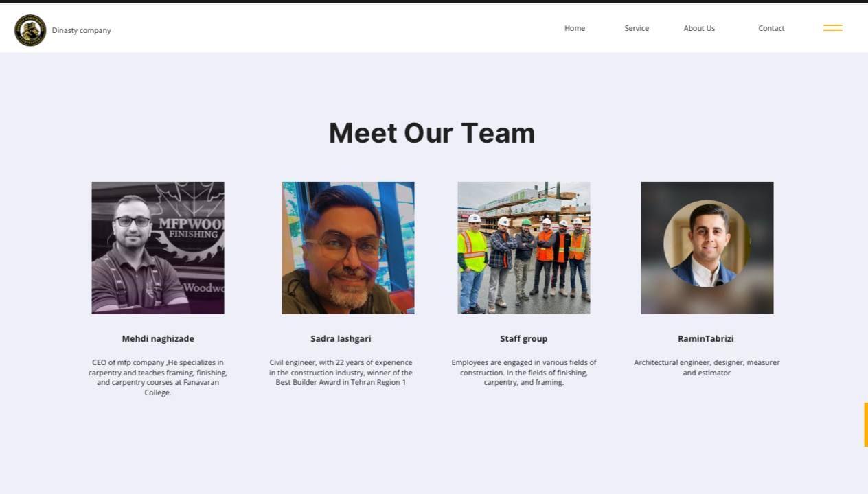Open the Service menu item
The width and height of the screenshot is (868, 494).
click(x=636, y=28)
